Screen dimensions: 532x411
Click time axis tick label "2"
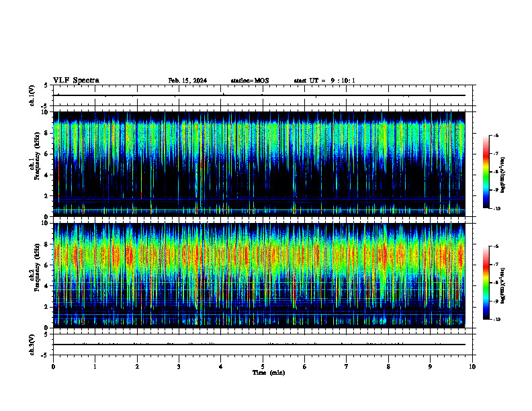[137, 367]
